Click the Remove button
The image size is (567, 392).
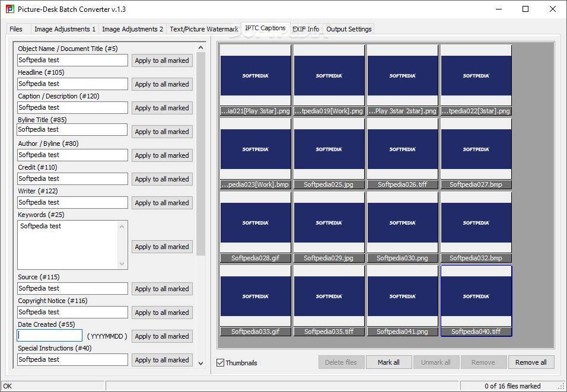click(x=483, y=362)
